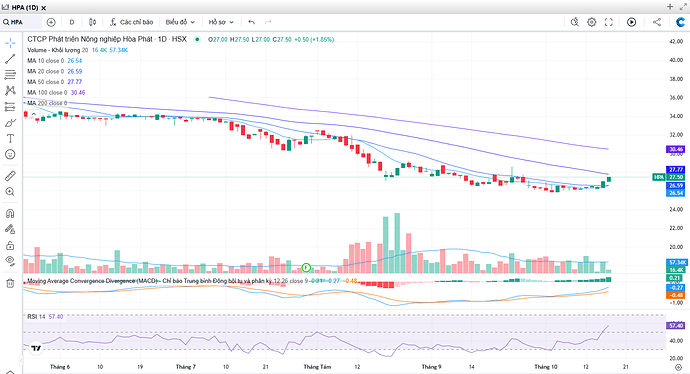Select the MACD indicator legend label
690x374 pixels.
[x=167, y=281]
